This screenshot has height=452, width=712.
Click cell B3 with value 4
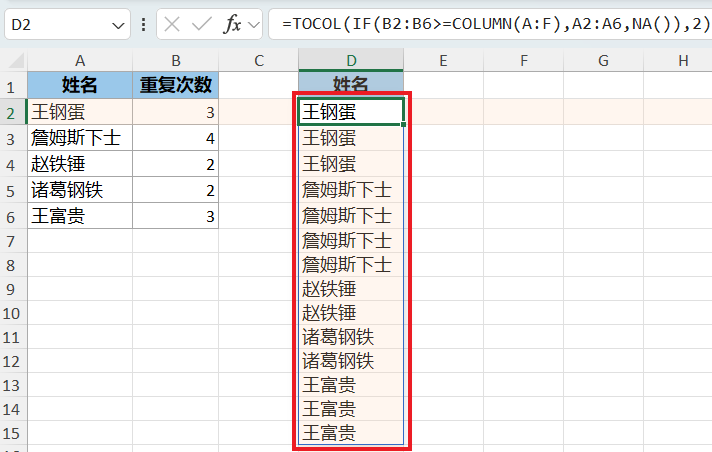[176, 138]
